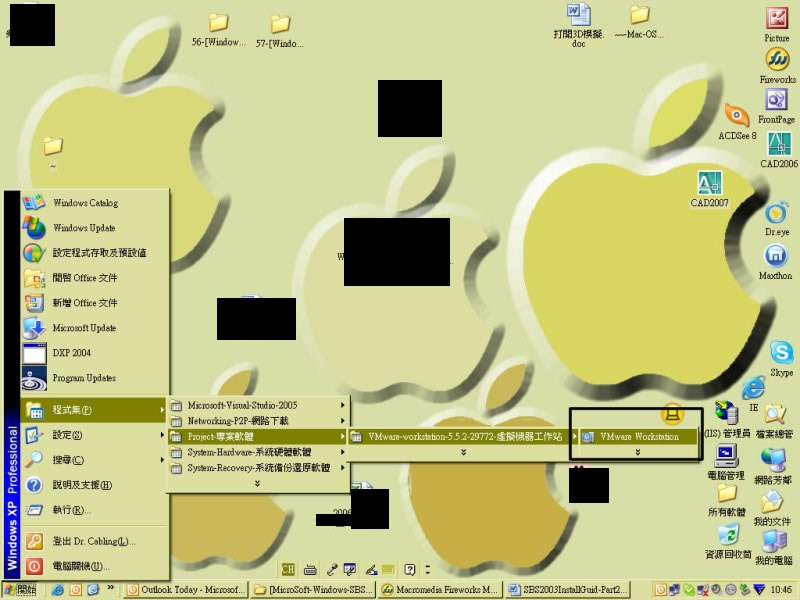
Task: Choose 執行(R)... in the Start menu
Action: point(95,510)
